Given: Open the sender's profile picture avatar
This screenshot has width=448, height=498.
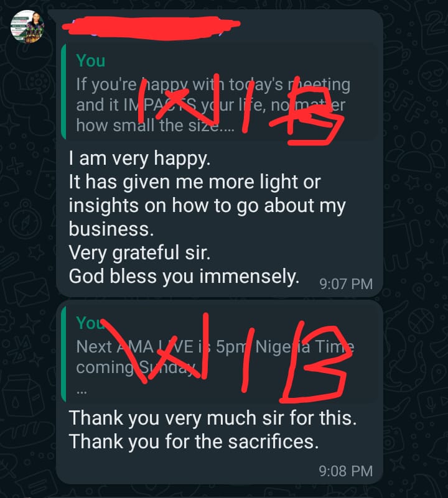Looking at the screenshot, I should pos(27,27).
